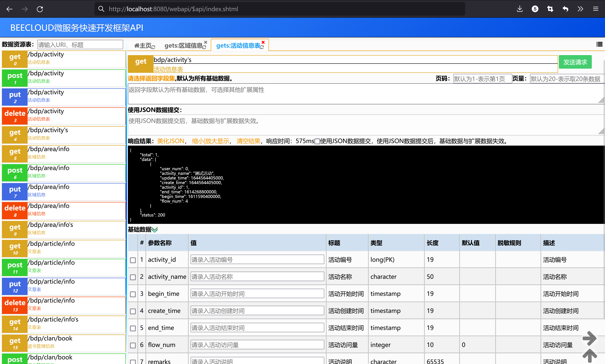Switch to the 主页 tab

pos(145,46)
